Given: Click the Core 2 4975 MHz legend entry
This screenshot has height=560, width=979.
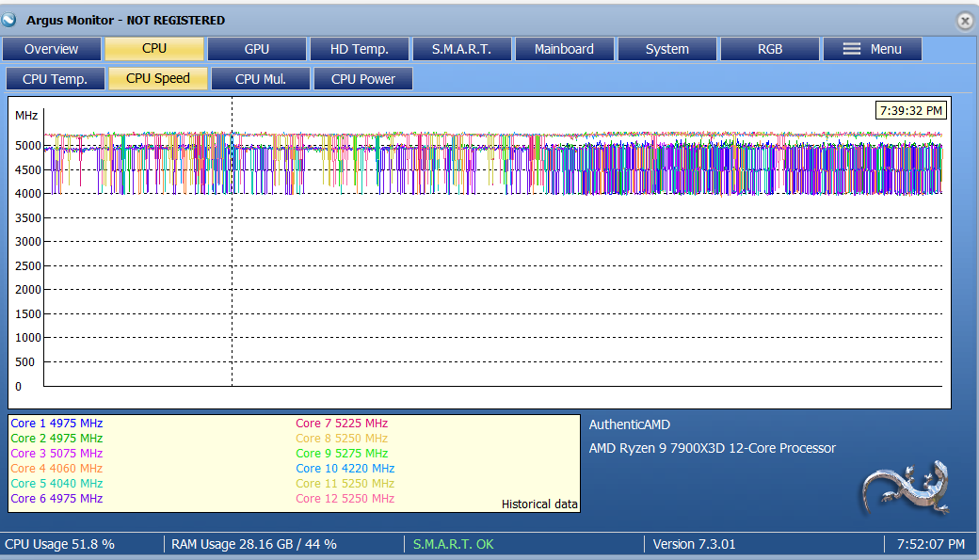Looking at the screenshot, I should pos(56,439).
